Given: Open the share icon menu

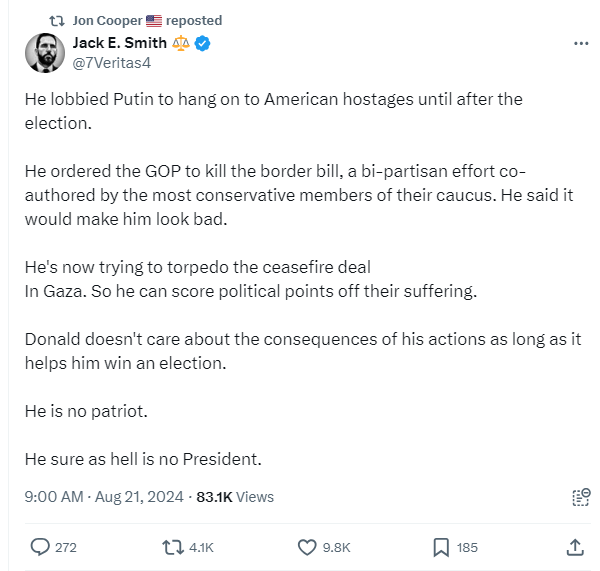Looking at the screenshot, I should click(575, 547).
